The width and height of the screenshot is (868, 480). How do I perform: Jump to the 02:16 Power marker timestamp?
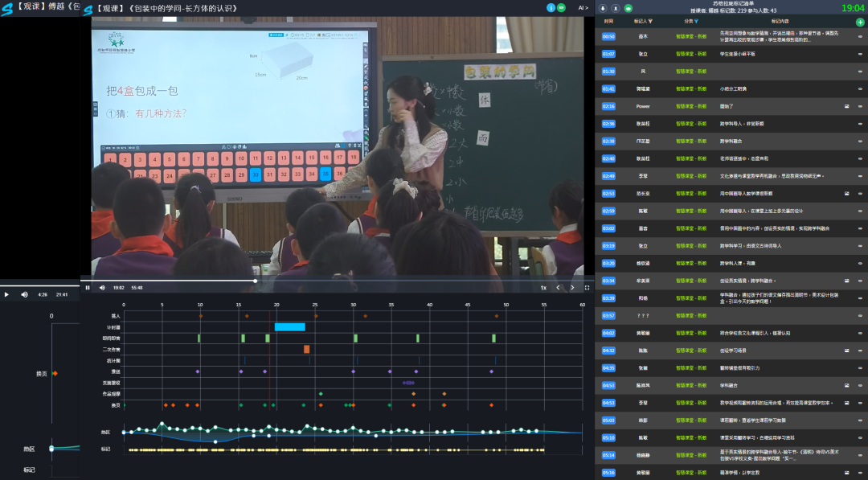pyautogui.click(x=608, y=106)
